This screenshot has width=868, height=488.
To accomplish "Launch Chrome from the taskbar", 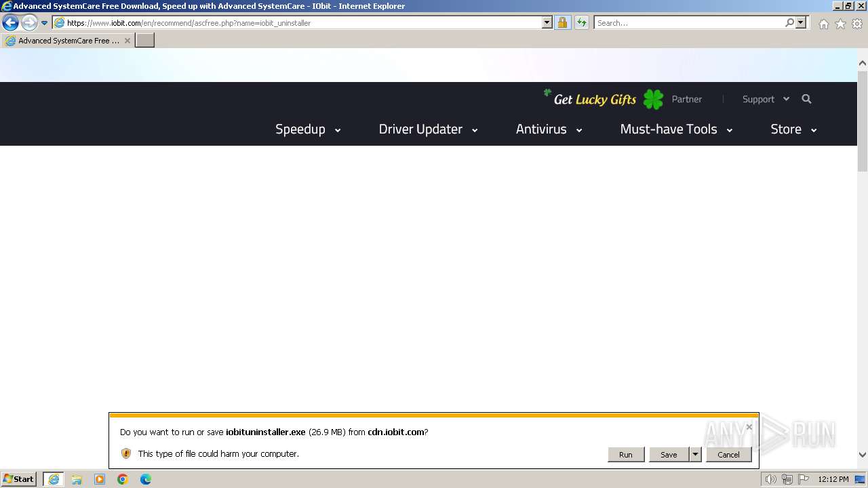I will (x=123, y=479).
